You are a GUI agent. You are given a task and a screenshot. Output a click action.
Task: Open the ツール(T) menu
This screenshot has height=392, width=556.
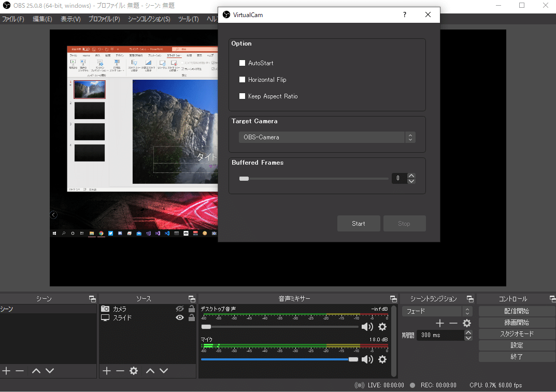tap(188, 19)
